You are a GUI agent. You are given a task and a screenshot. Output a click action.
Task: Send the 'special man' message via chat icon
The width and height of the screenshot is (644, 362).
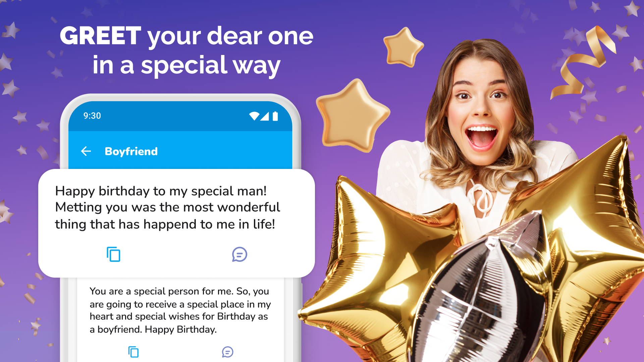pyautogui.click(x=239, y=254)
